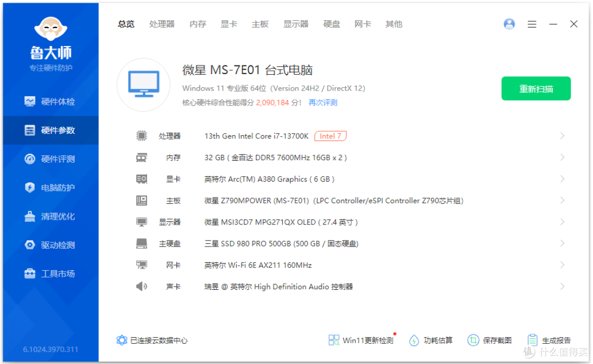The image size is (593, 364).
Task: Click 微星 MSI3CD7 MPG271QX OLED text
Action: (x=281, y=222)
